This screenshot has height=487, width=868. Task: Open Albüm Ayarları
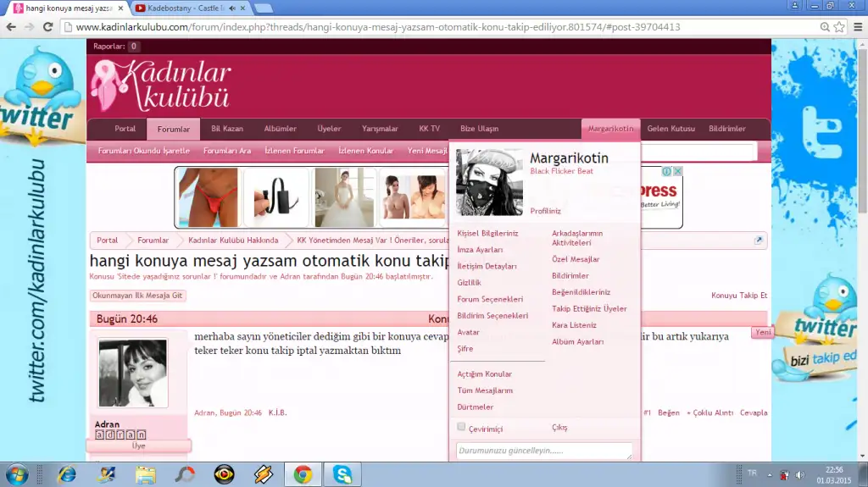coord(577,342)
